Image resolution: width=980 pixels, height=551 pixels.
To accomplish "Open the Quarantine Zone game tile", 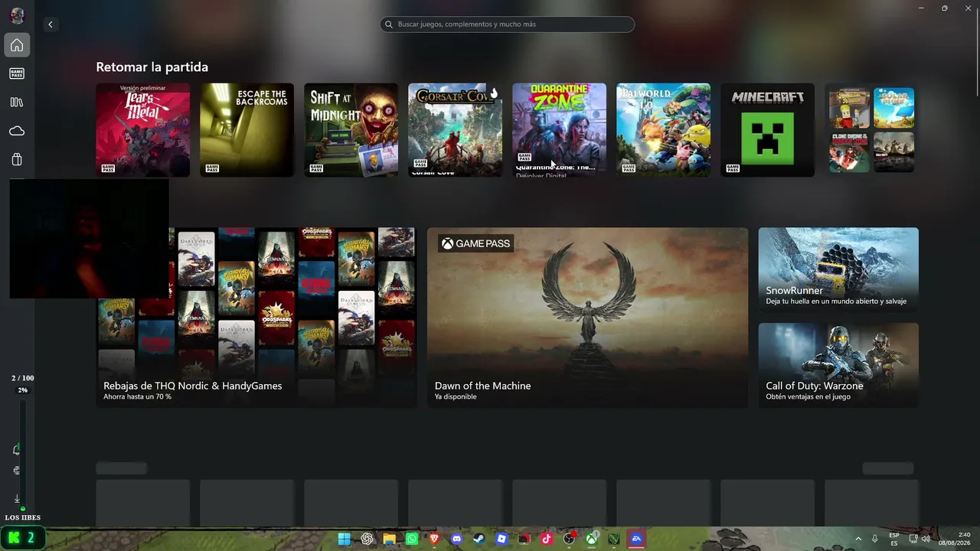I will [x=560, y=130].
